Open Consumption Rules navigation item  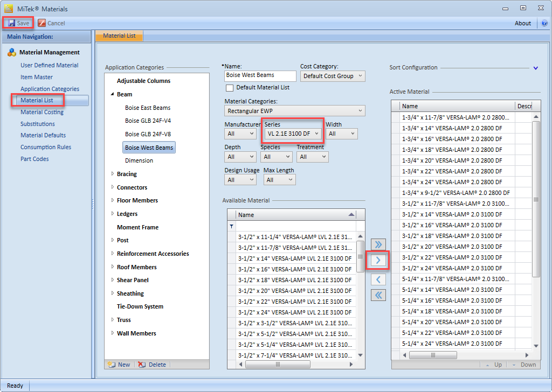(x=46, y=148)
